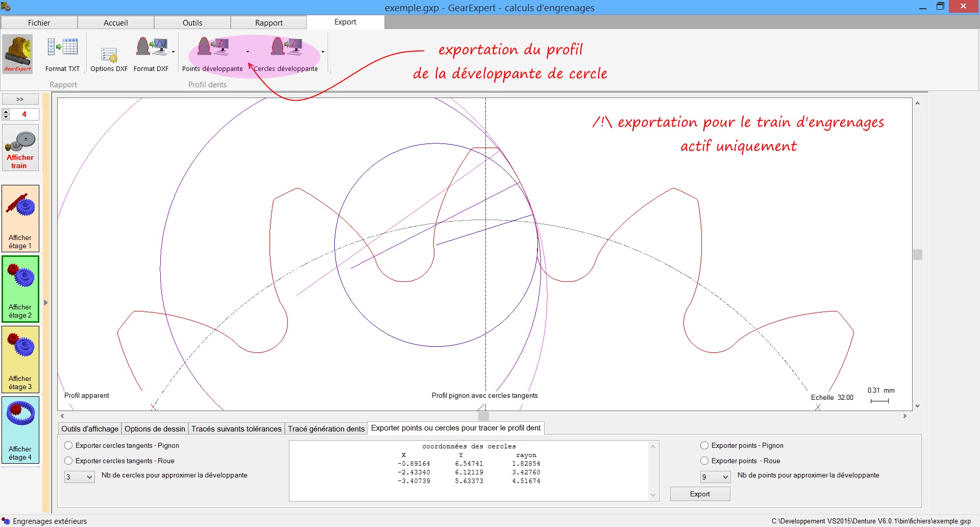Export in Format DXF
Image resolution: width=980 pixels, height=527 pixels.
pos(151,54)
